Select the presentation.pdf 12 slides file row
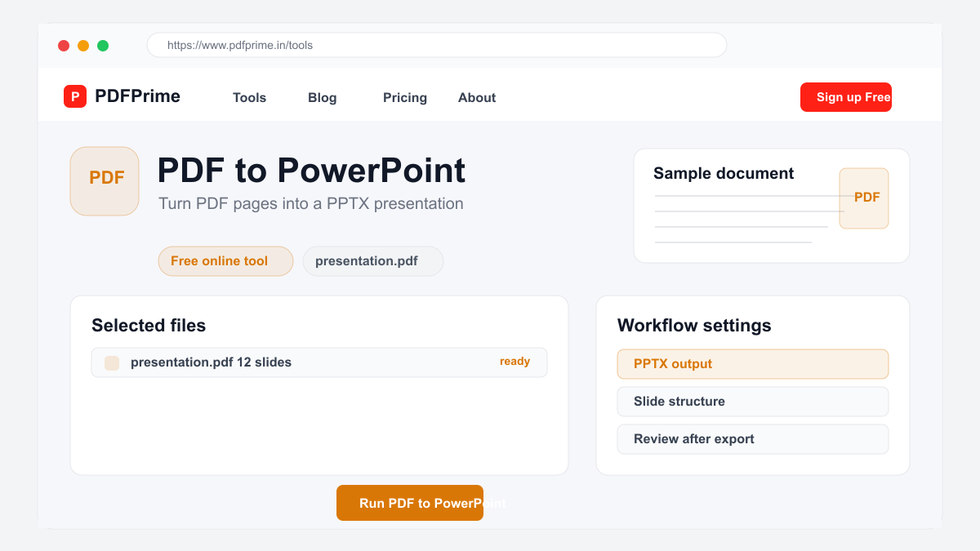Viewport: 980px width, 551px height. pyautogui.click(x=319, y=362)
